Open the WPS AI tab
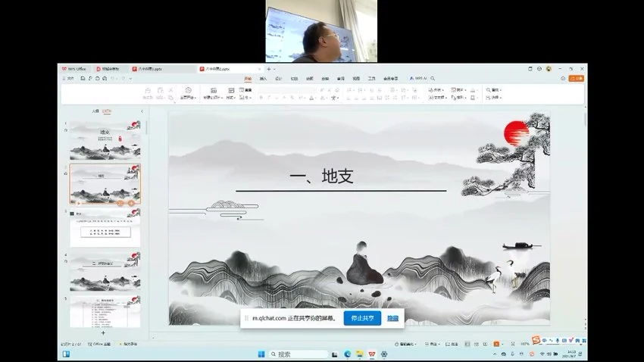 [x=418, y=79]
